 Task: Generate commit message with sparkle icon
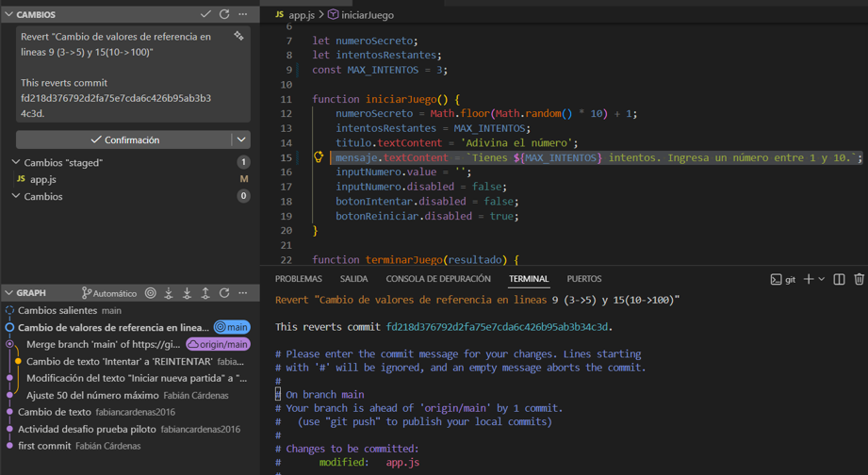pos(238,36)
